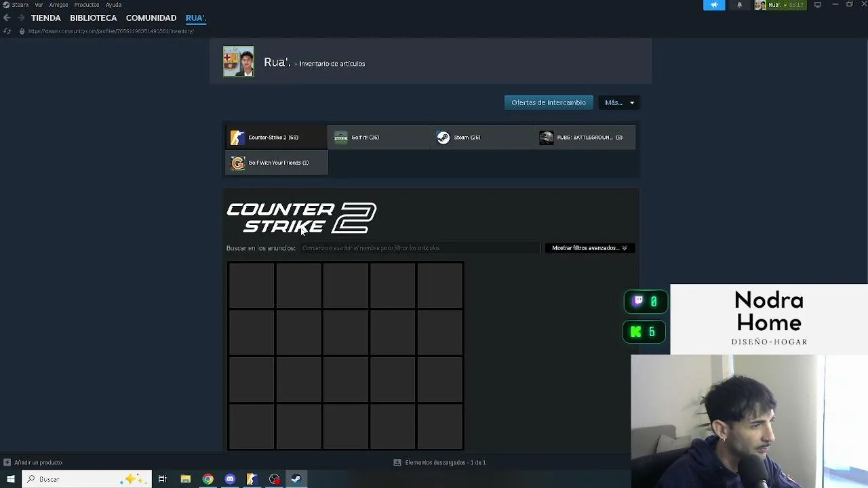
Task: Open the Productos menu
Action: pos(87,5)
